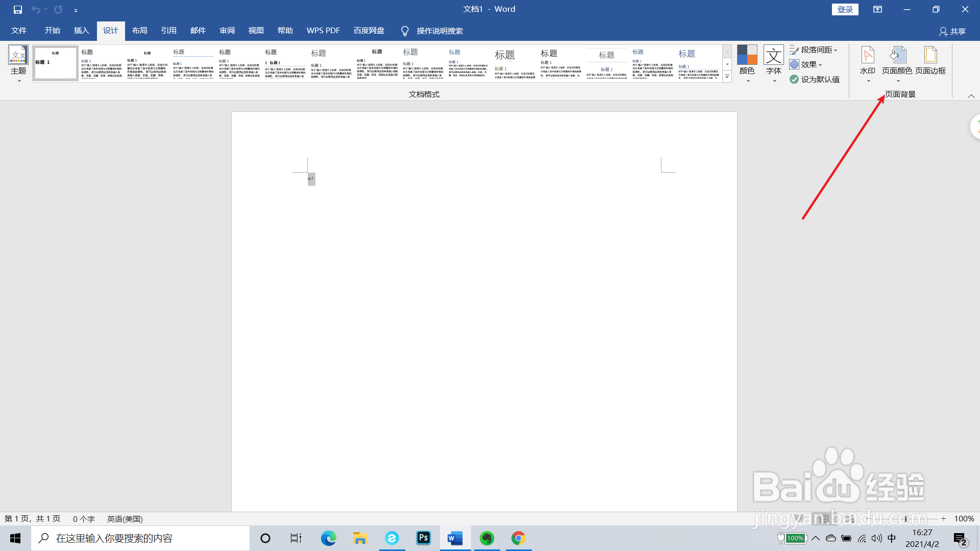This screenshot has width=980, height=551.
Task: Open the Ribbon Display Options menu
Action: coord(877,9)
